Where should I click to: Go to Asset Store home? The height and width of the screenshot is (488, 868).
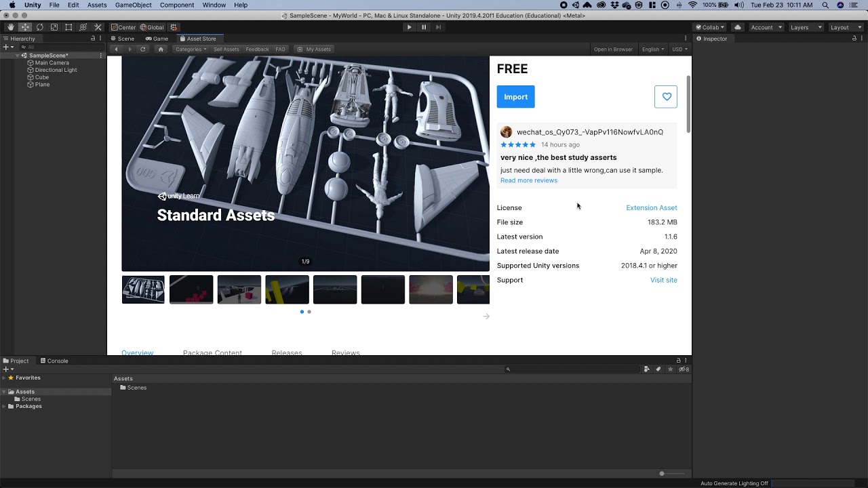161,49
